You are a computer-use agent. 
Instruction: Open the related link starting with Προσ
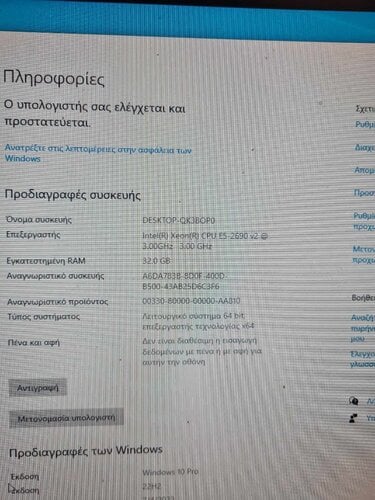click(364, 193)
